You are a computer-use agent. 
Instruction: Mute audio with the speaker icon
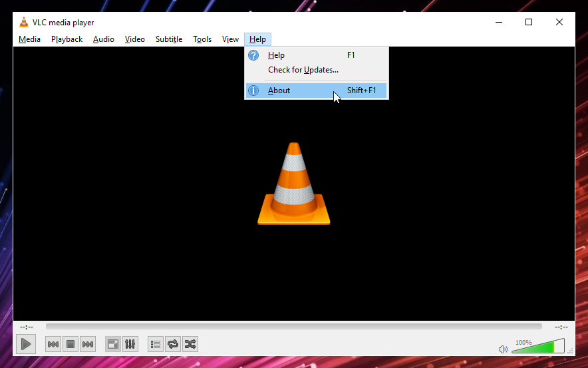(x=503, y=349)
